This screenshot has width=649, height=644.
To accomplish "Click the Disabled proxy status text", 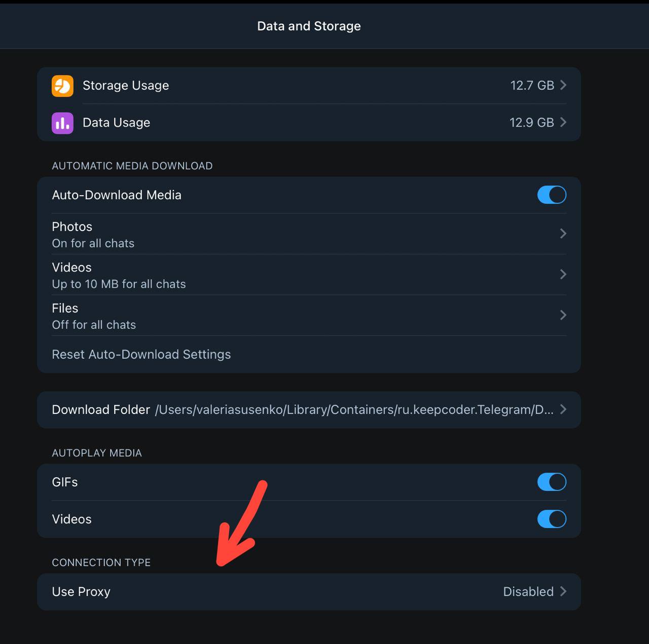I will coord(528,591).
